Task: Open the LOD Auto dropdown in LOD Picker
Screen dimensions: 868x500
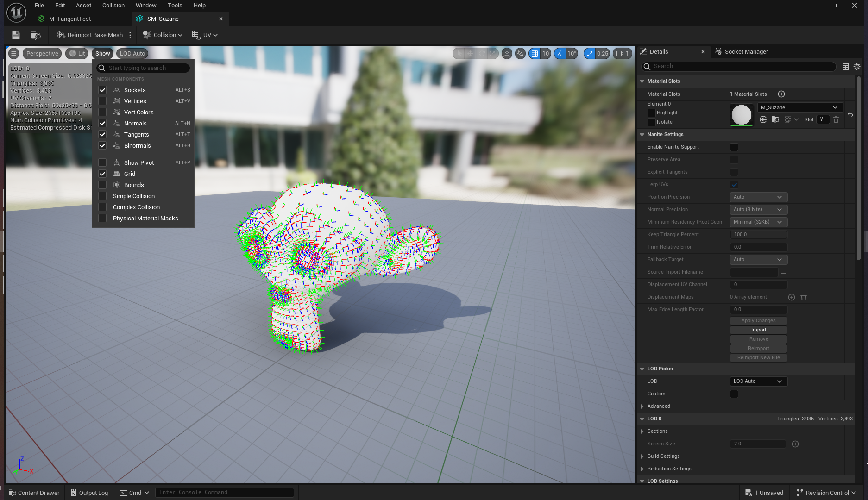Action: pos(758,381)
